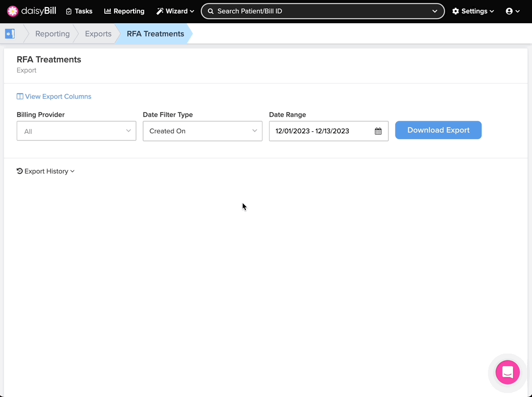Image resolution: width=532 pixels, height=397 pixels.
Task: Click the Settings gear icon
Action: pyautogui.click(x=456, y=11)
